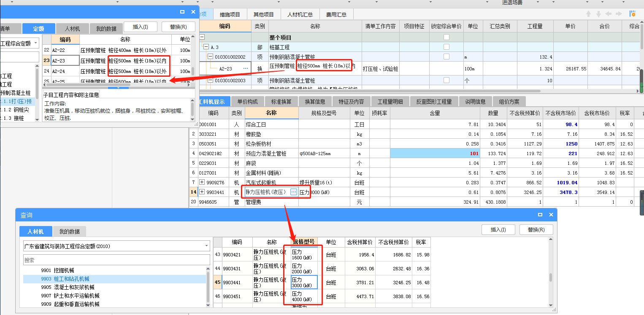Click 含量 value 101 for 预应力混凝土管桩

435,153
